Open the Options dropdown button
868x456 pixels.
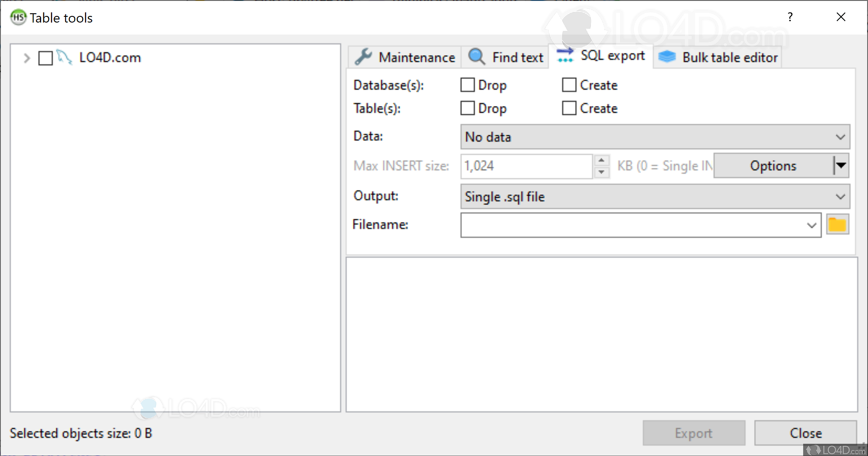pyautogui.click(x=841, y=166)
